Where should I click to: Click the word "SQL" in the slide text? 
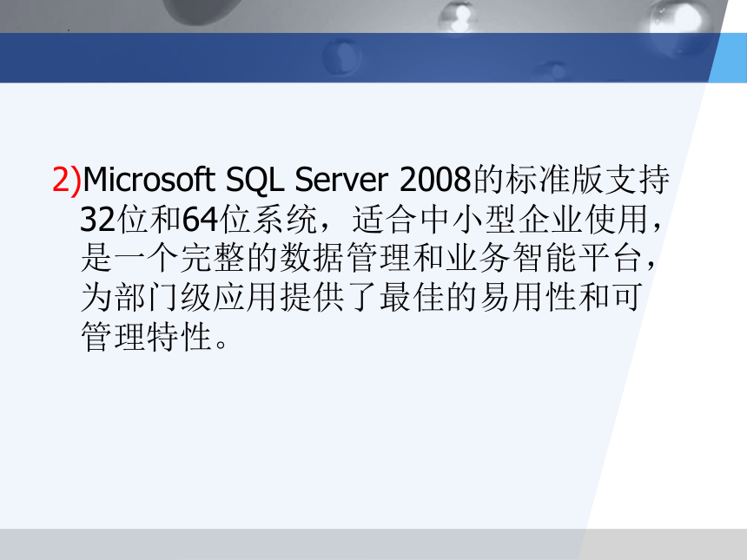coord(255,181)
